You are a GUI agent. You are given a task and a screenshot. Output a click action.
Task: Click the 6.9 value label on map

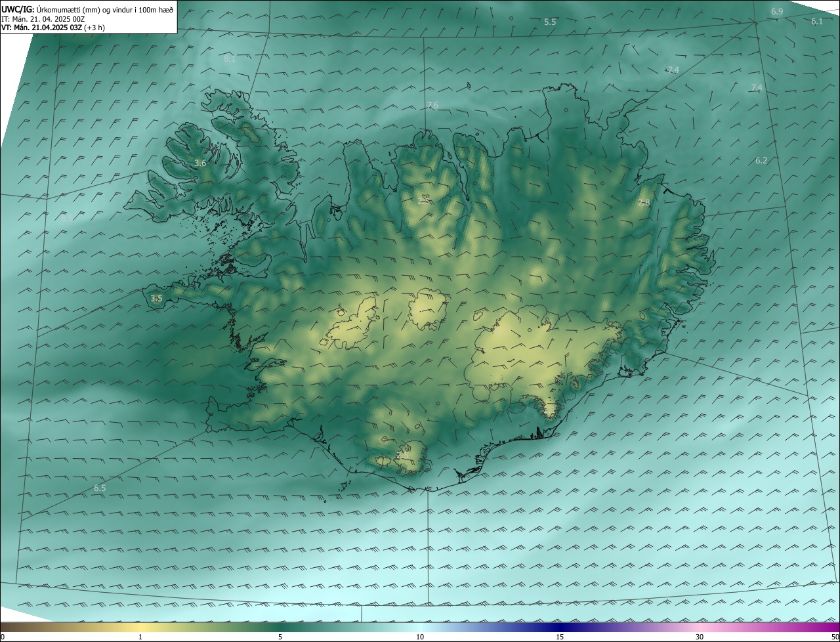(777, 12)
